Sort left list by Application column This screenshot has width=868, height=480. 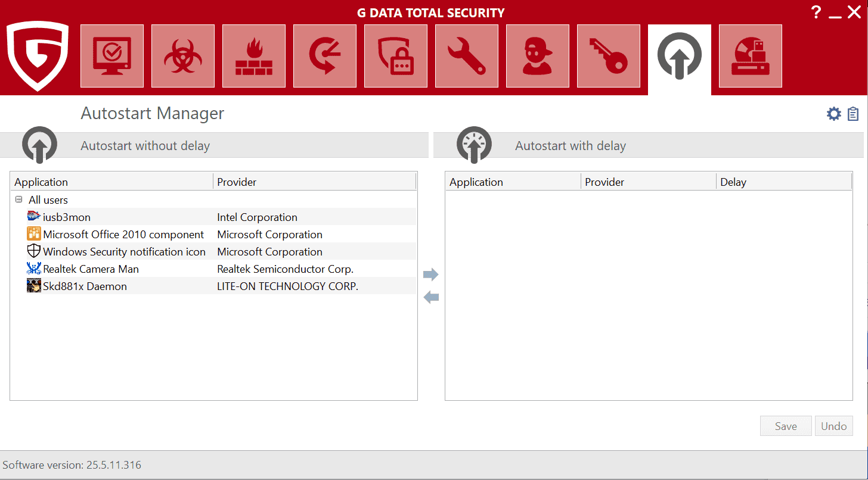pyautogui.click(x=111, y=182)
